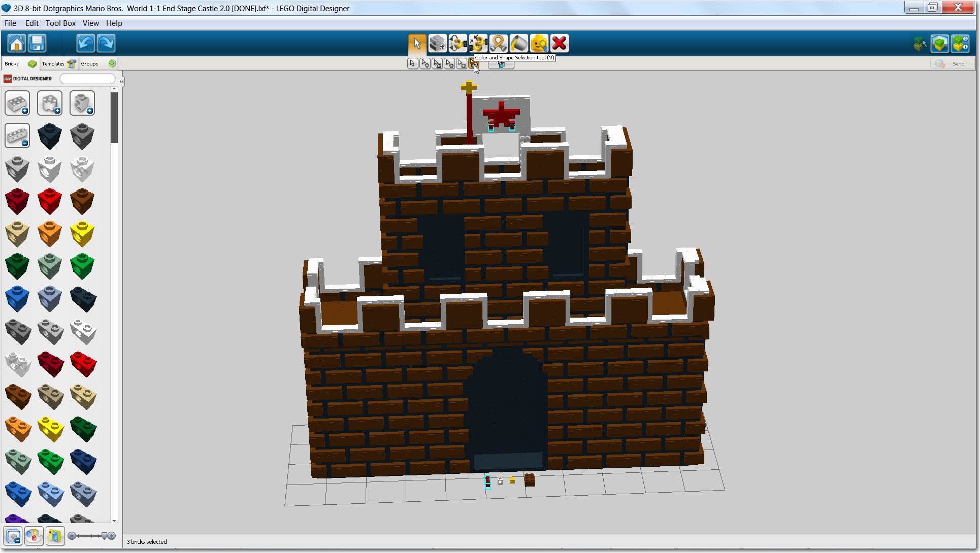Adjust the thumbnail size slider handle
This screenshot has width=980, height=553.
[105, 536]
